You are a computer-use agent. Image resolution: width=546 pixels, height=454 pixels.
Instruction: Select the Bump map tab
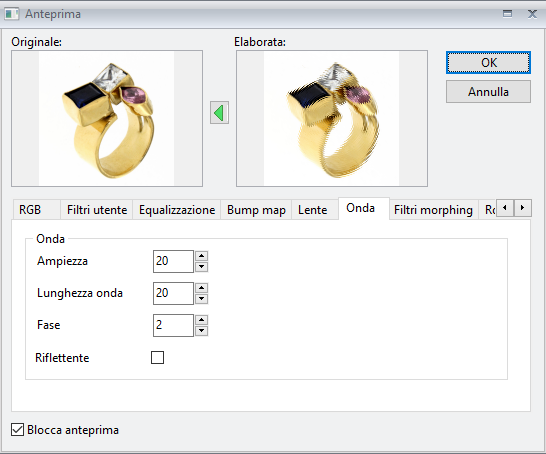click(x=256, y=210)
